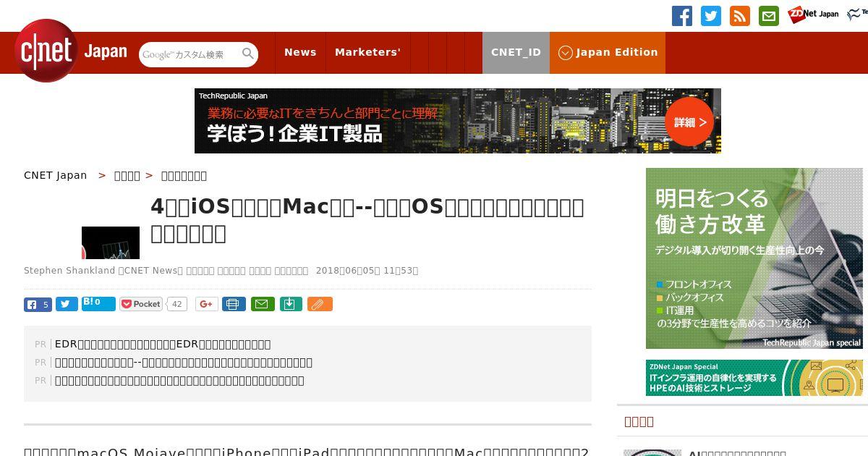The width and height of the screenshot is (868, 456).
Task: Open the Marketers' menu
Action: coord(367,52)
